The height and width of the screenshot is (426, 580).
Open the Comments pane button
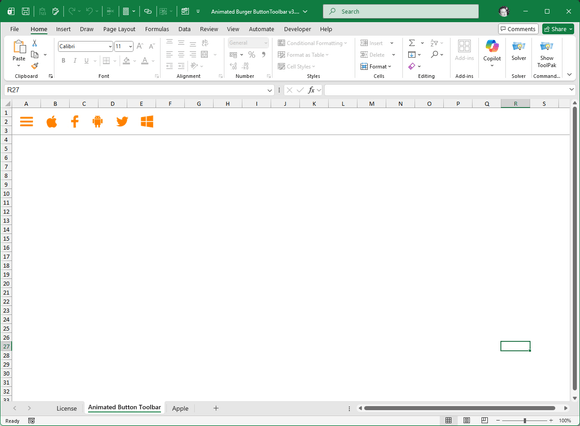tap(518, 29)
